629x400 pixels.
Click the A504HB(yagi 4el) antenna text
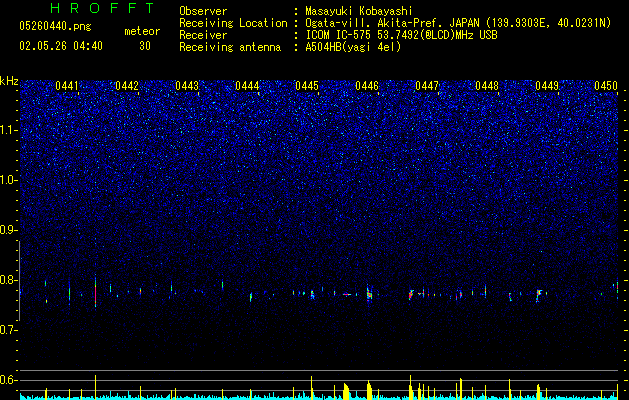(353, 47)
